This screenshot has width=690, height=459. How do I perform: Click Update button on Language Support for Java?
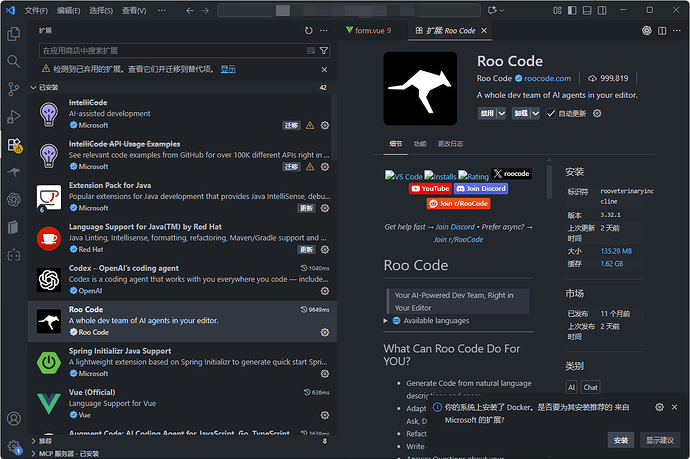pos(306,250)
